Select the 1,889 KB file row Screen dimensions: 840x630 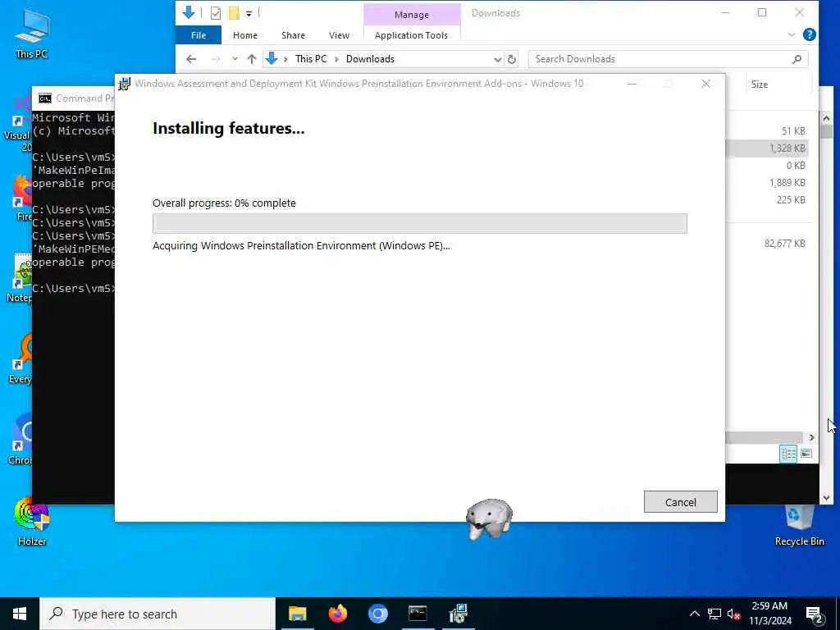point(767,183)
